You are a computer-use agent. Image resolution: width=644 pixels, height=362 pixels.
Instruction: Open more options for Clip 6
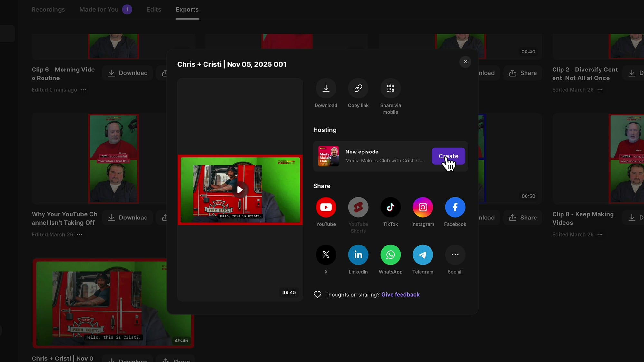pos(83,90)
